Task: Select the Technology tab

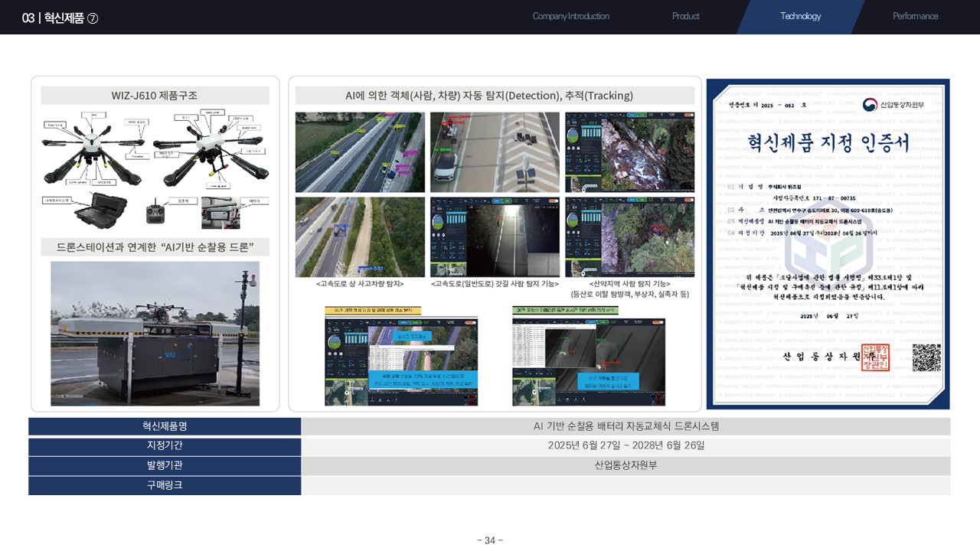Action: pyautogui.click(x=800, y=16)
